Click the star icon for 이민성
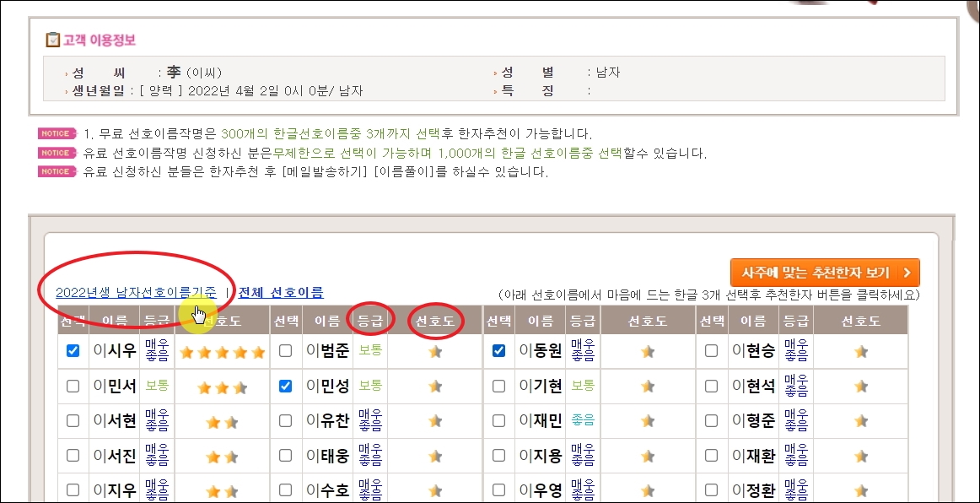 [x=436, y=387]
